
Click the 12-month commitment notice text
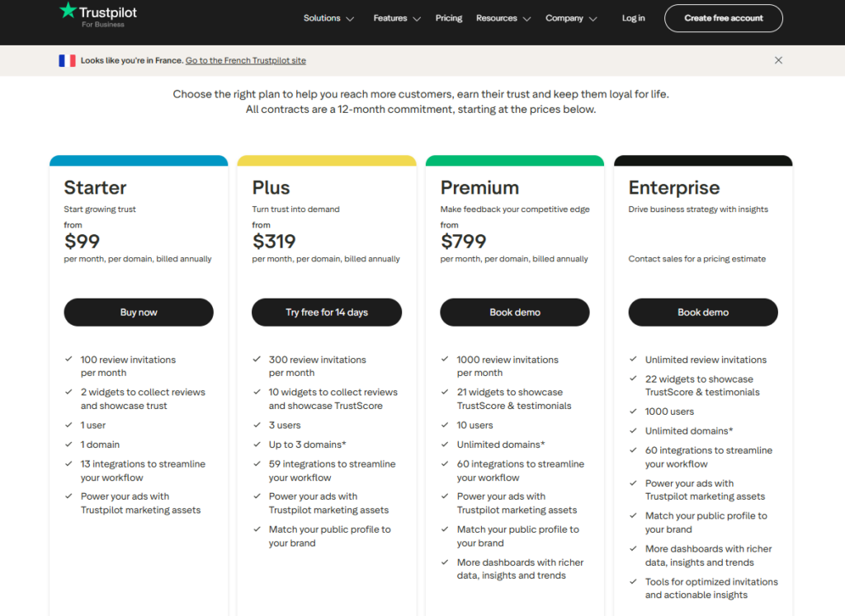(x=421, y=110)
